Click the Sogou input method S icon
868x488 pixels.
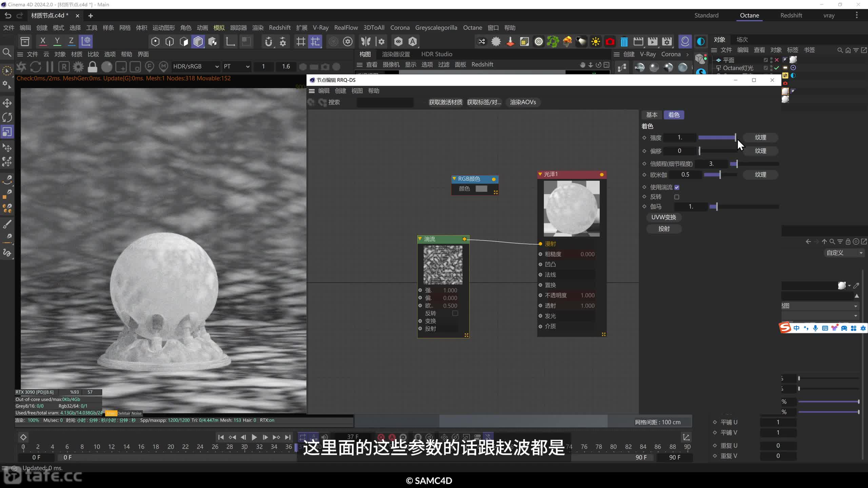click(x=785, y=328)
